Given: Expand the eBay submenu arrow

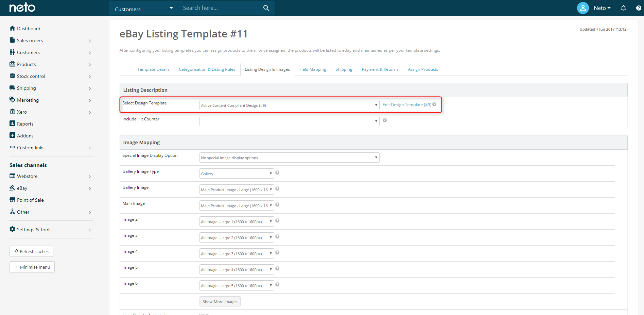Looking at the screenshot, I should [x=90, y=188].
